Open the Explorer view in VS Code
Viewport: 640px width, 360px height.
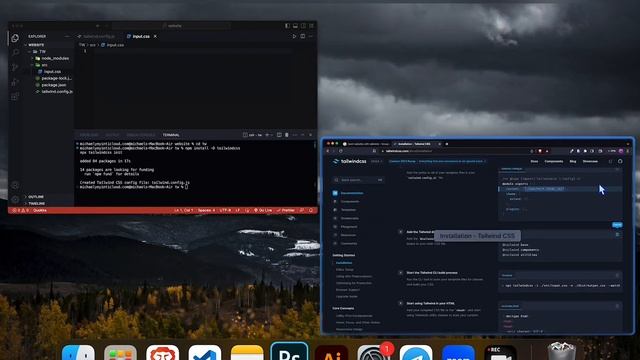point(15,38)
